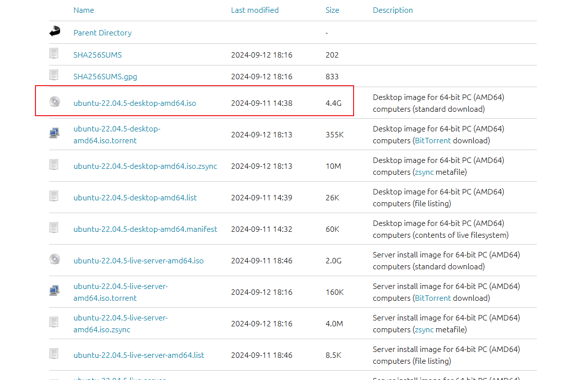Download ubuntu-22.04.5-desktop-amd64.iso

click(x=134, y=103)
